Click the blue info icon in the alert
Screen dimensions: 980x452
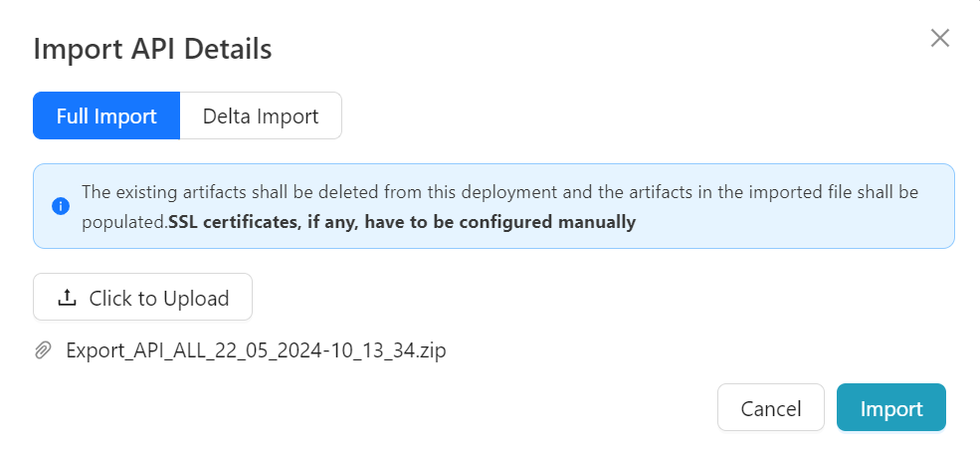(x=60, y=206)
